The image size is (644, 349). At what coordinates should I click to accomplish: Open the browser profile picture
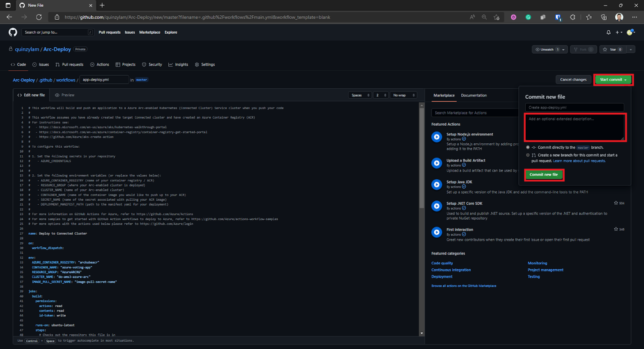click(619, 17)
